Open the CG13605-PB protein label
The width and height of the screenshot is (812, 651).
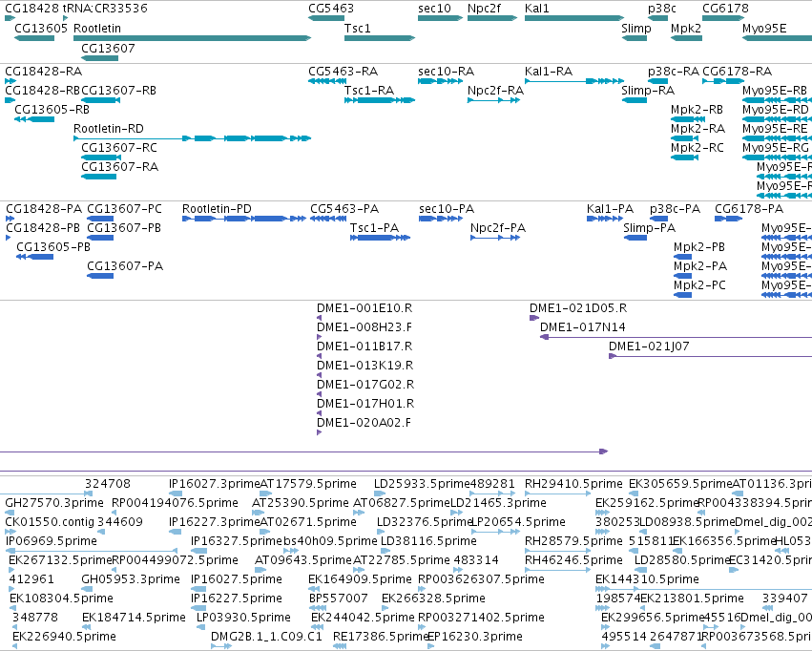53,247
